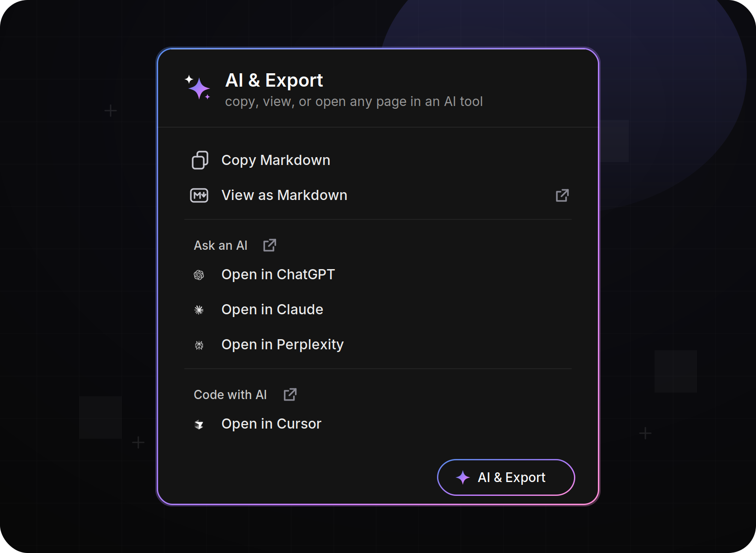Select Copy Markdown menu entry
This screenshot has height=553, width=756.
pos(378,160)
